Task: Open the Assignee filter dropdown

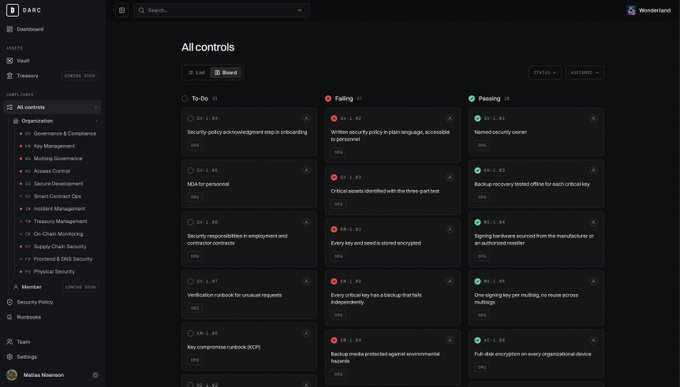Action: pyautogui.click(x=585, y=72)
